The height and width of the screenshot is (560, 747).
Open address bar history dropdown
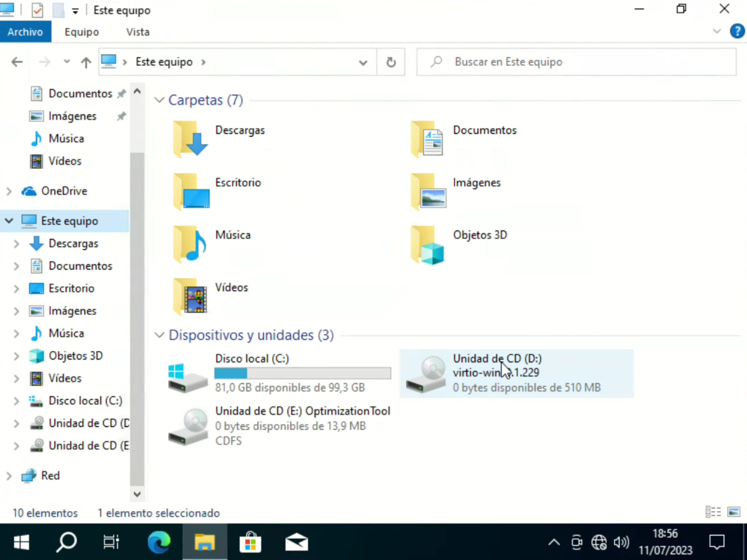pos(363,62)
